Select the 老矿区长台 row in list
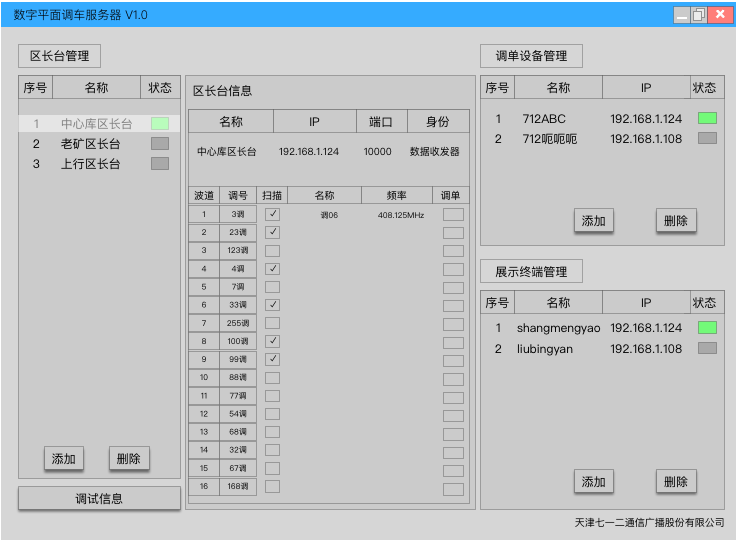Viewport: 737px width, 542px height. coord(90,144)
